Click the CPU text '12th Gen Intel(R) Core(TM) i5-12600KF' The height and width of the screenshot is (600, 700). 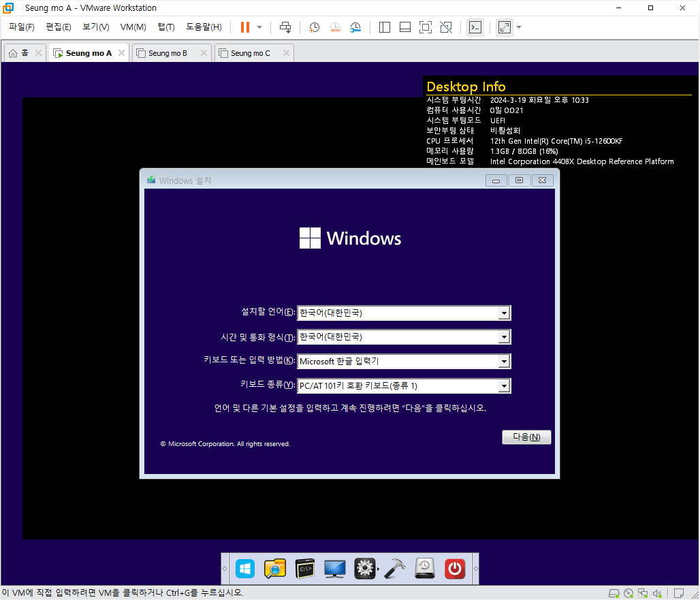click(556, 141)
